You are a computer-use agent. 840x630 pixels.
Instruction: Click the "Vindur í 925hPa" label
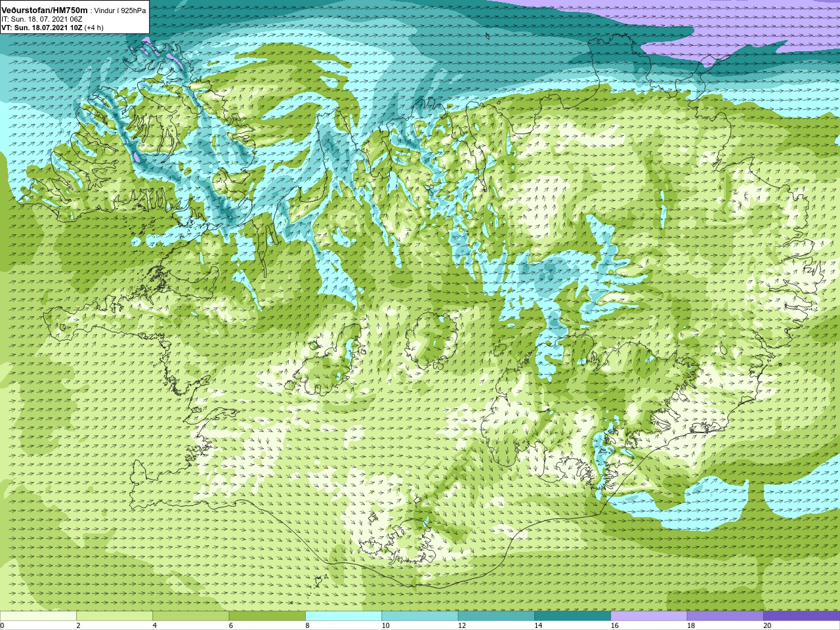(120, 10)
